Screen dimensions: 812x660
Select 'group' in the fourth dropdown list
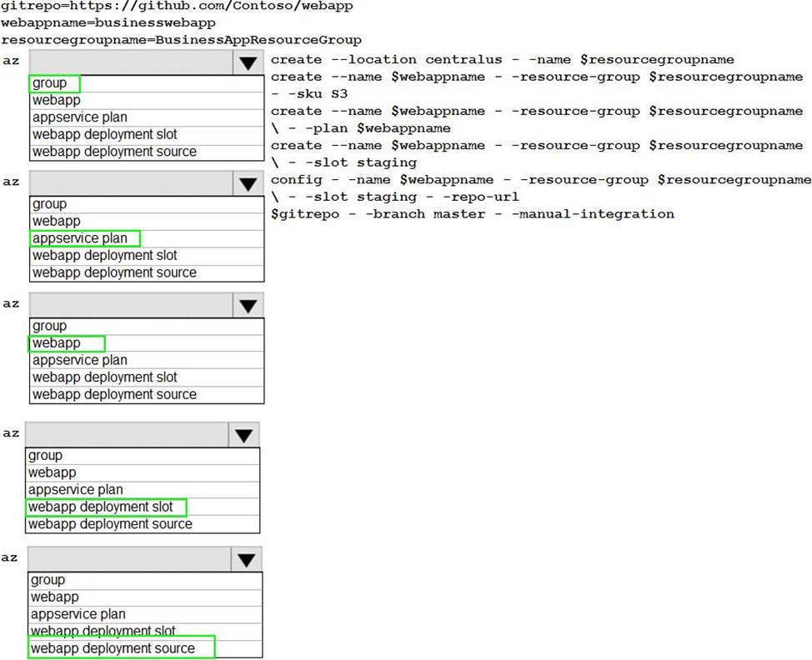click(143, 456)
